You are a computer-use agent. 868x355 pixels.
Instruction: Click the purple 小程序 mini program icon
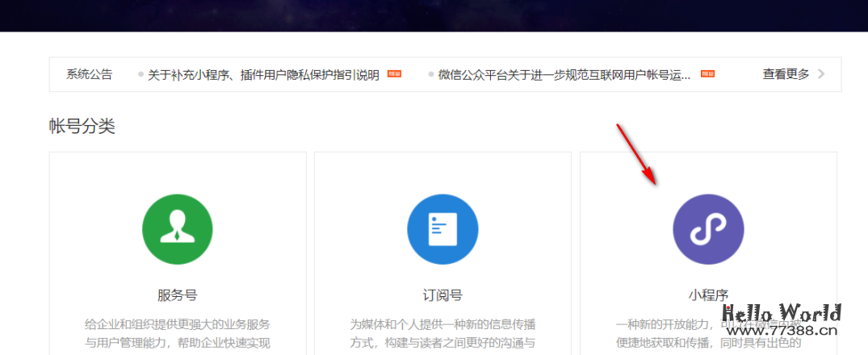pos(709,229)
